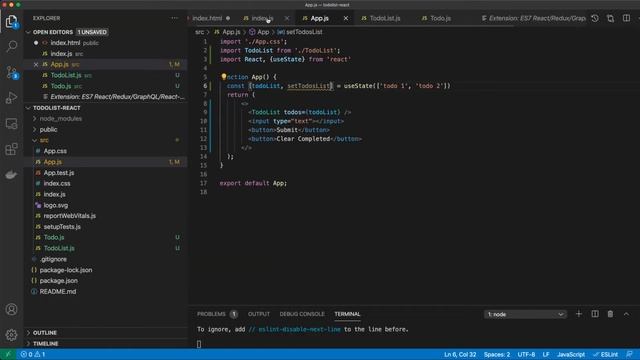Image resolution: width=640 pixels, height=360 pixels.
Task: Open App.test.js in the file tree
Action: click(59, 173)
